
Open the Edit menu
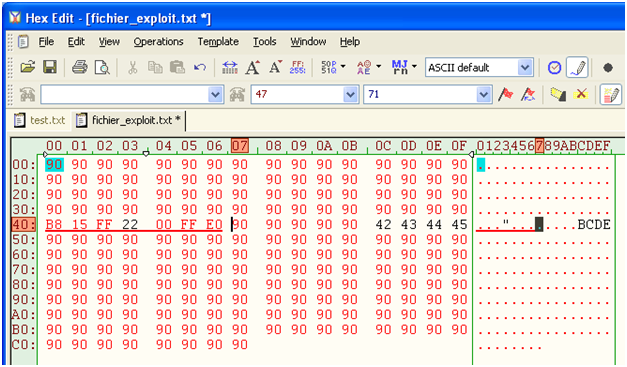point(76,42)
